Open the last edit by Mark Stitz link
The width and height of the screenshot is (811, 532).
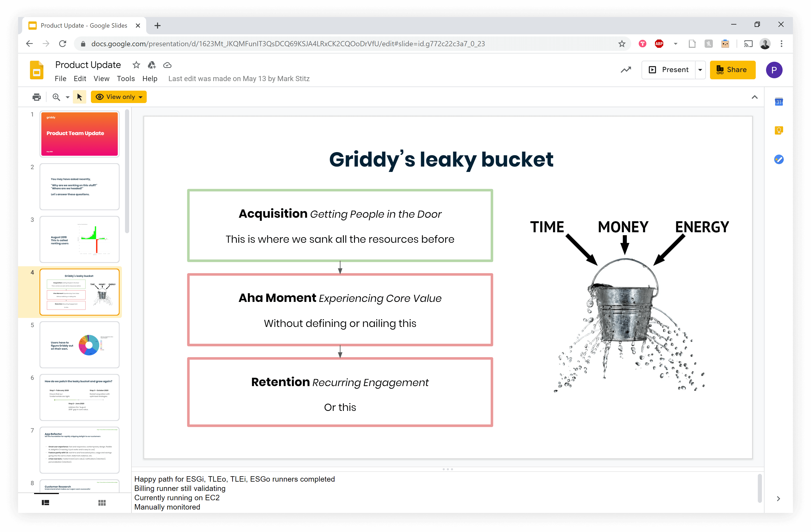pos(239,79)
